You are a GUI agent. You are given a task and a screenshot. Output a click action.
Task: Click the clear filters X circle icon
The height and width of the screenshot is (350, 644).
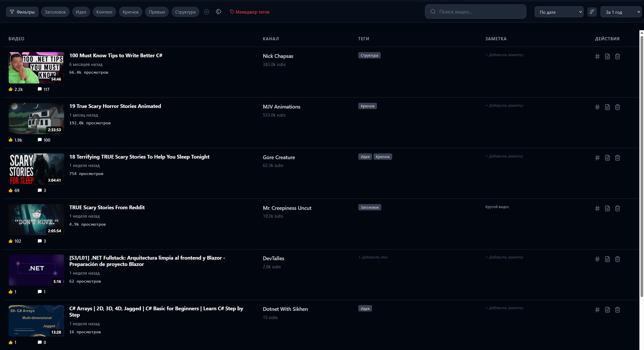click(207, 12)
